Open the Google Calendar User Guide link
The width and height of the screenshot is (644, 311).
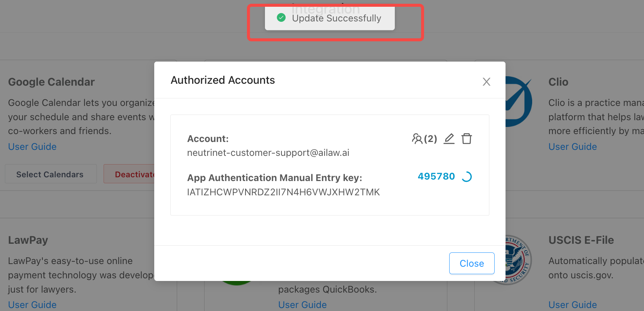[x=32, y=146]
